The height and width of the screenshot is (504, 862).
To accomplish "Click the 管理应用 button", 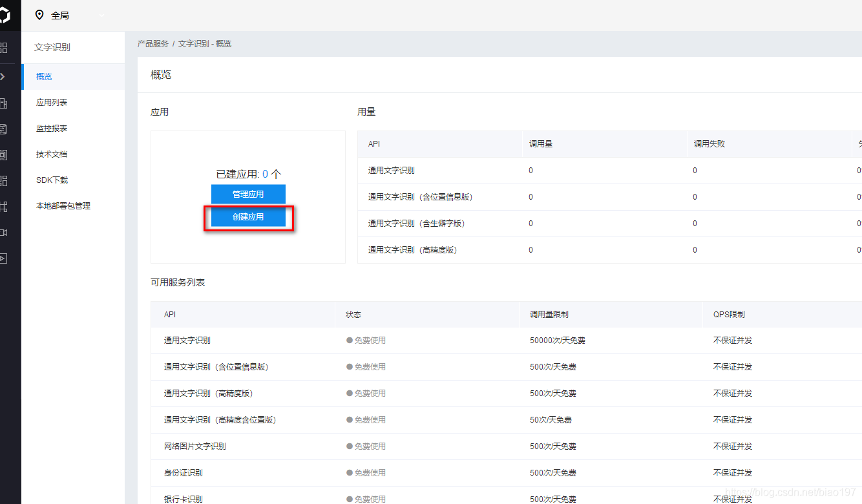I will 248,194.
